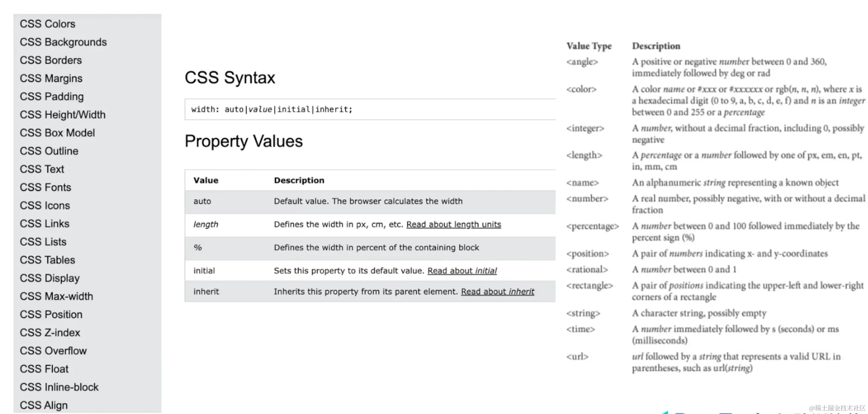868x414 pixels.
Task: Open the "Read about inherit" link
Action: point(497,292)
